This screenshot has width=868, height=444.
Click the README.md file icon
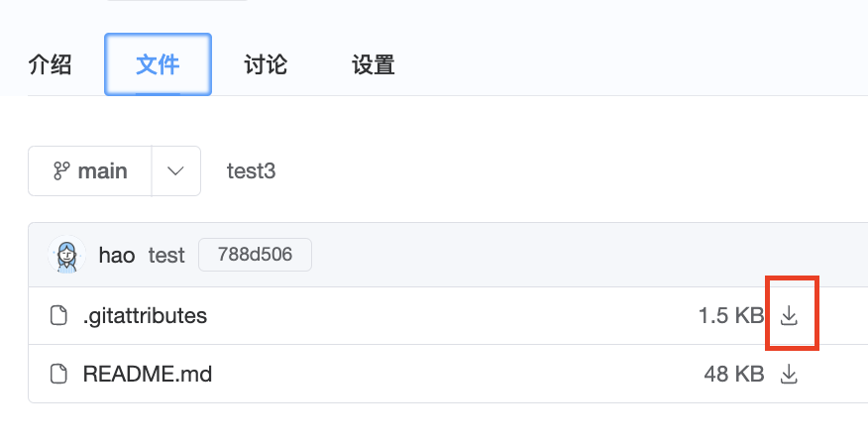pyautogui.click(x=60, y=374)
